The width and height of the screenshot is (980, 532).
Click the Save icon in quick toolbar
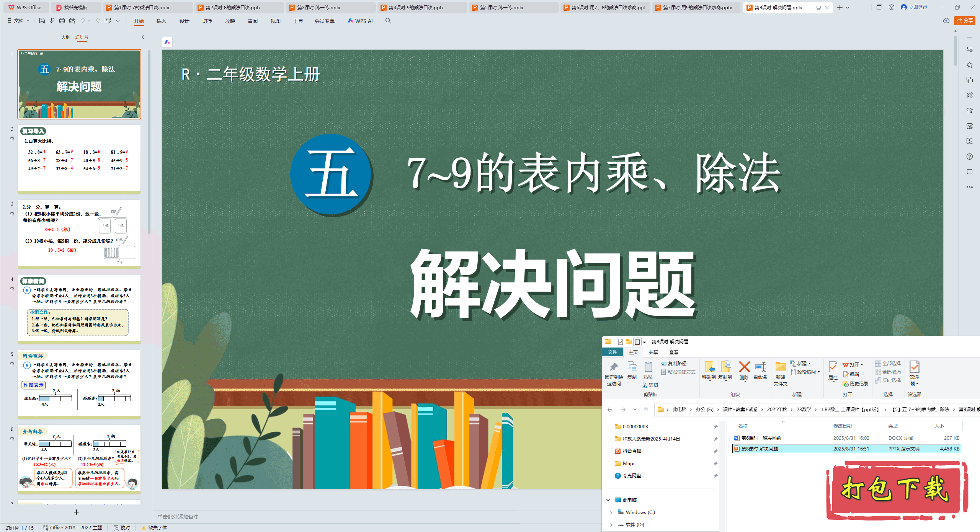(x=42, y=21)
